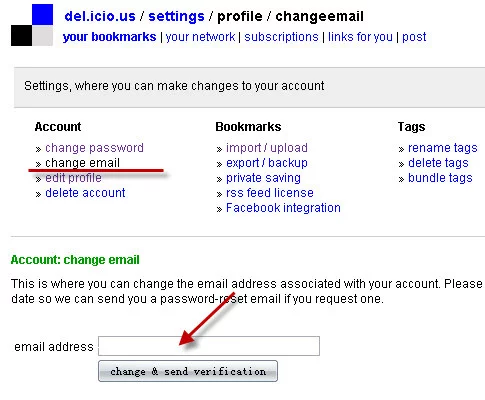Click the post link in the header
Viewport: 485px width, 400px height.
(414, 37)
